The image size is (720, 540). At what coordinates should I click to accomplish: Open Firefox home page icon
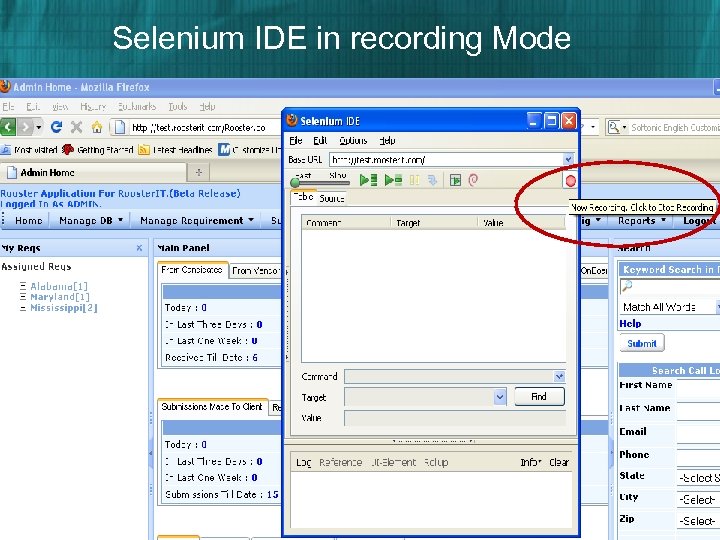pos(96,127)
